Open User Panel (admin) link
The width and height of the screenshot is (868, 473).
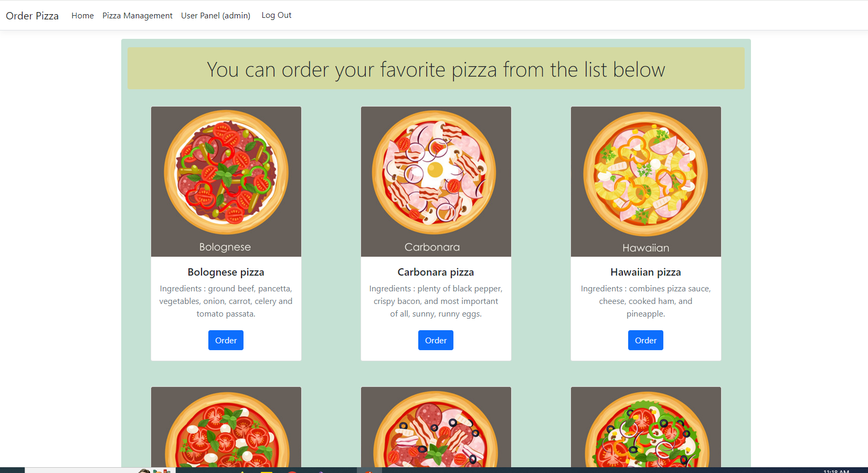[x=216, y=16]
